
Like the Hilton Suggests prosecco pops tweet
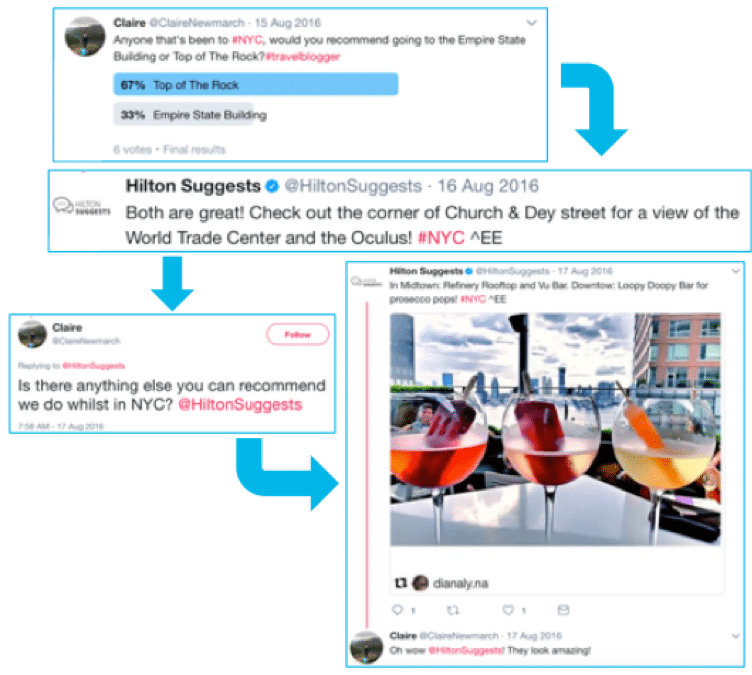(508, 610)
